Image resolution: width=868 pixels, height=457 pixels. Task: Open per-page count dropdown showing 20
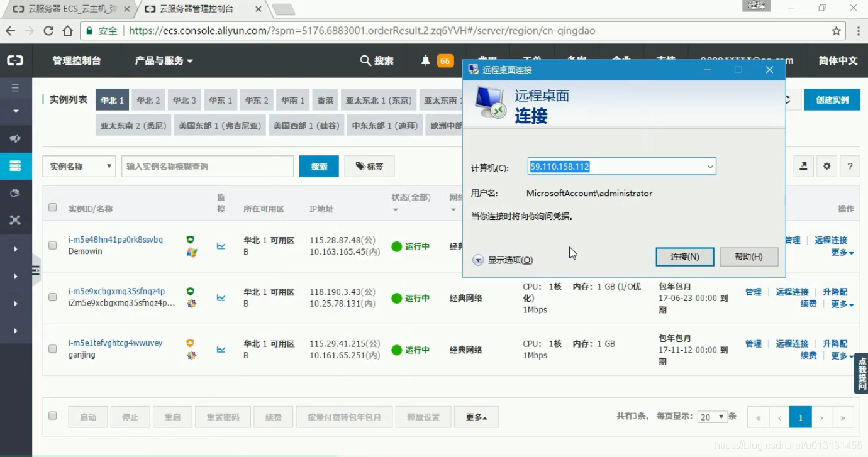(713, 417)
